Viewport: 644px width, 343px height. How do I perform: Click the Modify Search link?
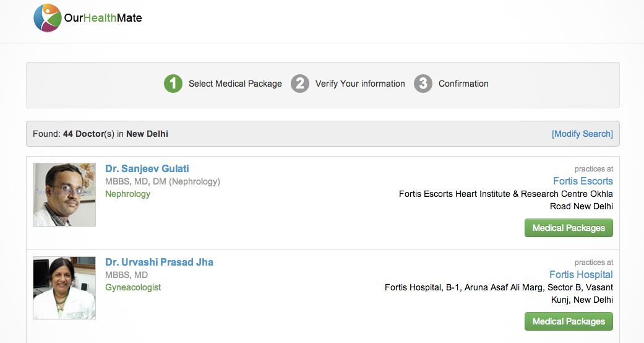point(582,134)
